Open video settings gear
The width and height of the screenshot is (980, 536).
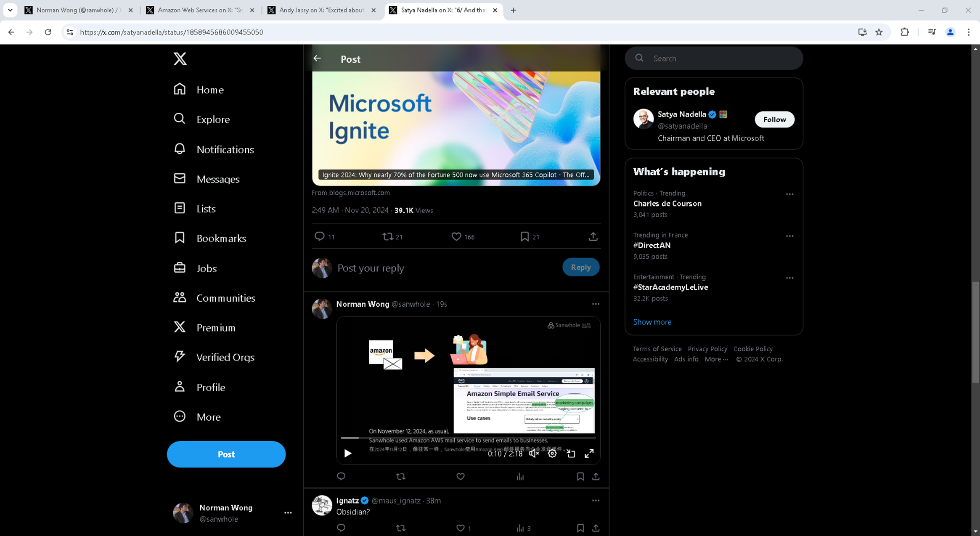pyautogui.click(x=552, y=453)
